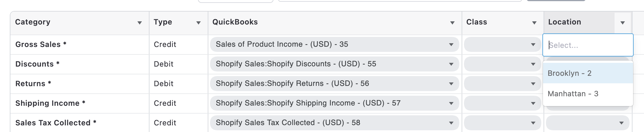This screenshot has width=644, height=132.
Task: Open Class dropdown for Sales Tax Collected
Action: pos(502,123)
